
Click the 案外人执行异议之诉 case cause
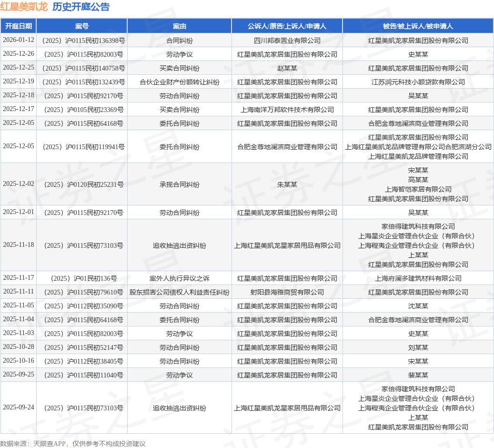pyautogui.click(x=179, y=278)
